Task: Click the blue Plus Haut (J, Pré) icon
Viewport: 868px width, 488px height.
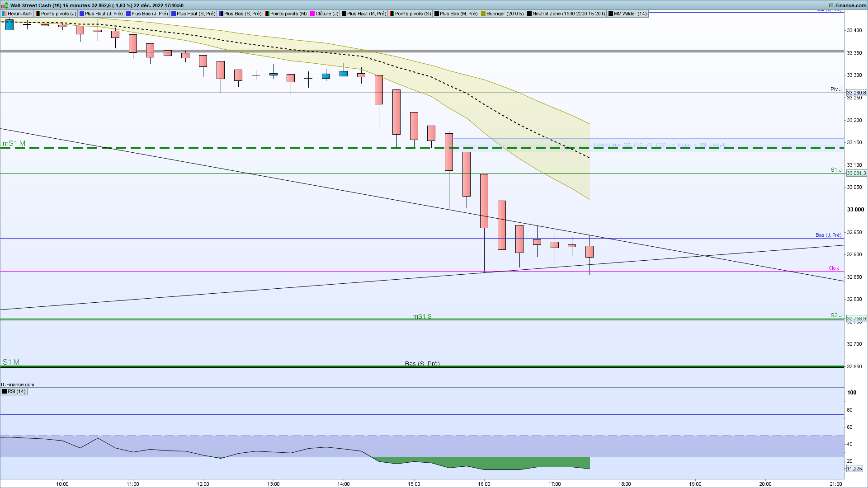Action: click(82, 14)
